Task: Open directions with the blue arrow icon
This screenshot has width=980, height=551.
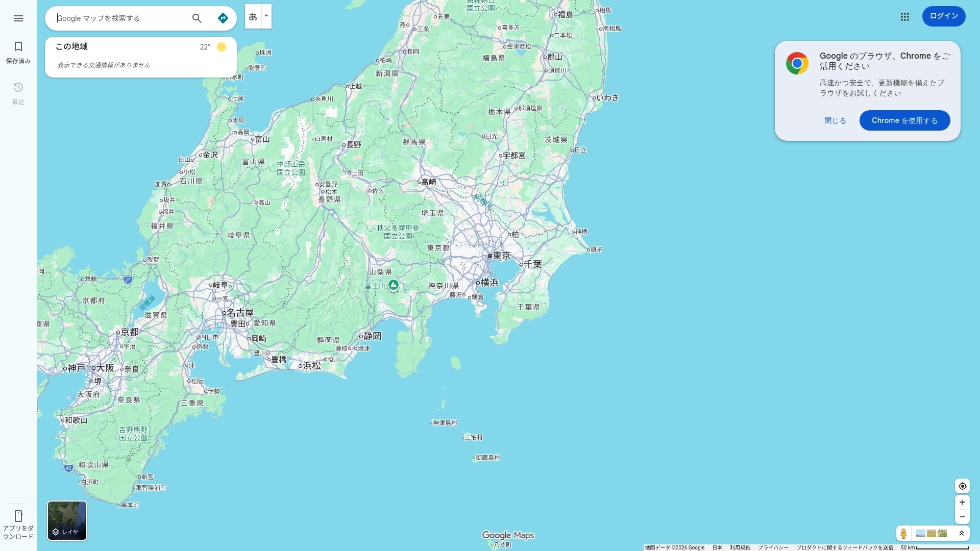Action: (223, 18)
